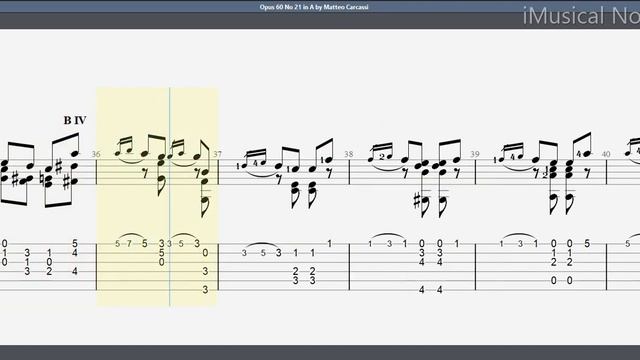Select measure number 39 label
Viewport: 640px width, 360px height.
point(475,154)
